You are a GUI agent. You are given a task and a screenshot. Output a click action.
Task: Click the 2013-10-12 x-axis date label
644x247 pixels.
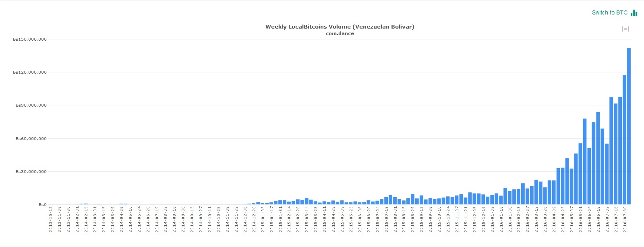click(51, 219)
